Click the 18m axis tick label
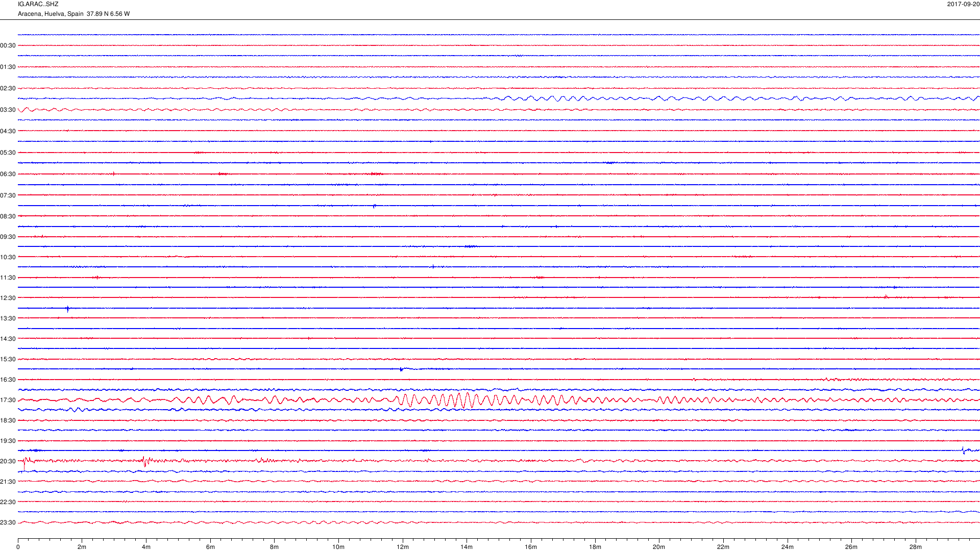980x551 pixels. point(595,547)
